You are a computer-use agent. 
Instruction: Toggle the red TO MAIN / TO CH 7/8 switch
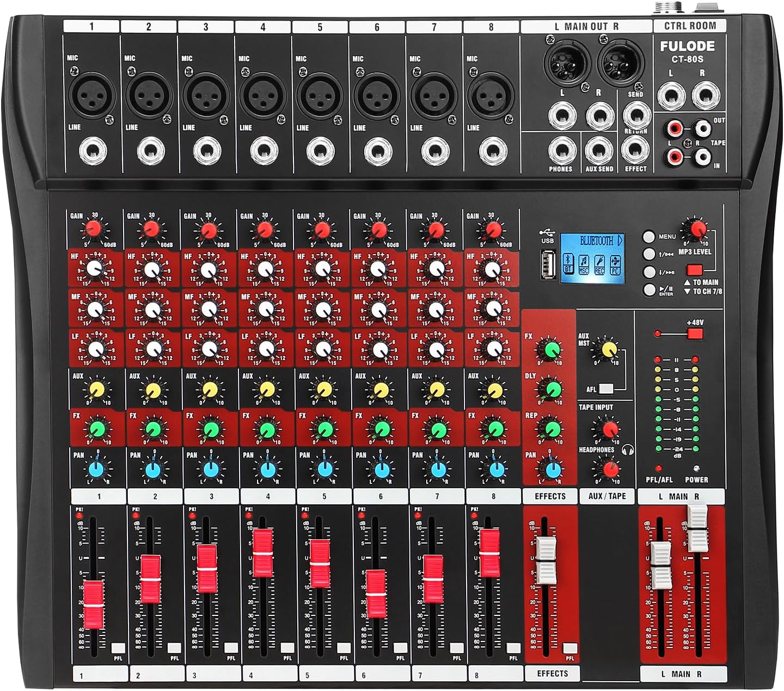694,269
